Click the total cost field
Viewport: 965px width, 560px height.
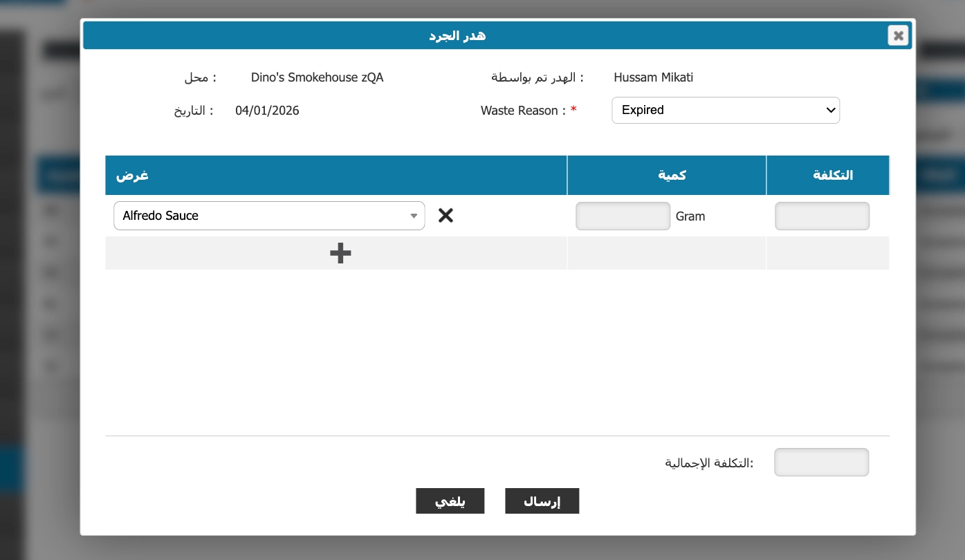[x=821, y=463]
